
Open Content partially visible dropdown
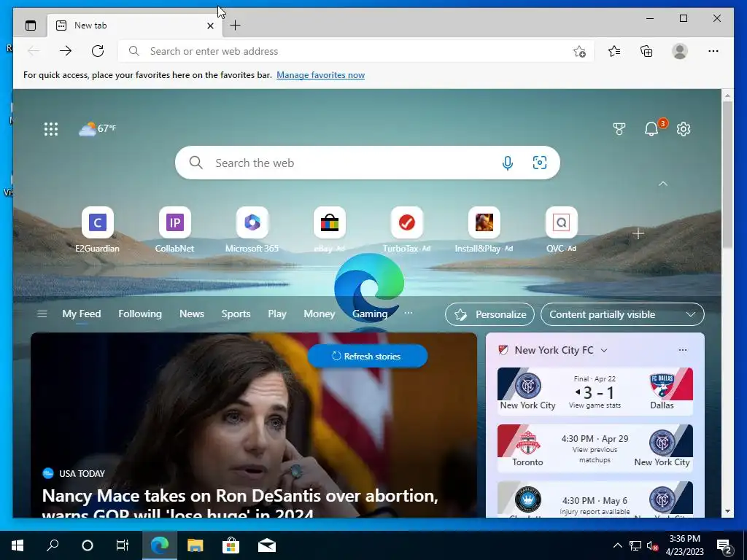[x=622, y=314]
